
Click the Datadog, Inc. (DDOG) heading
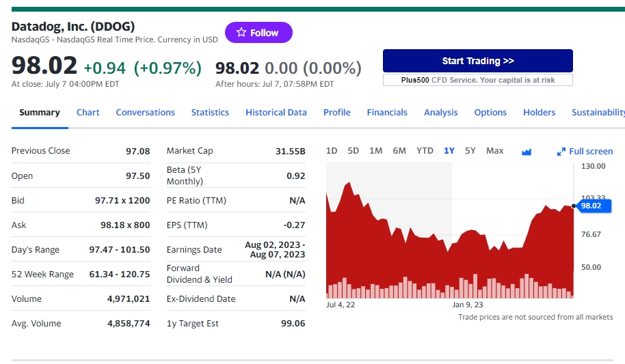[73, 26]
